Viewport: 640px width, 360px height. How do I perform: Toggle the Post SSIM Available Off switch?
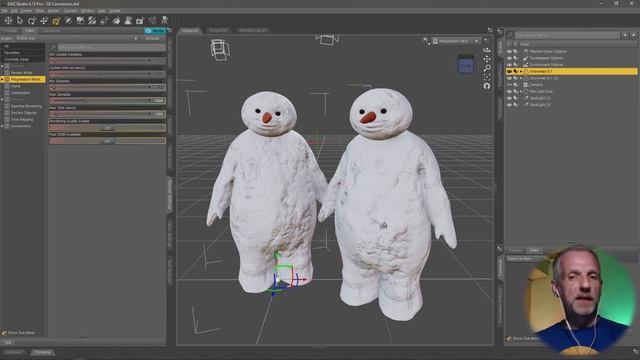[x=107, y=141]
